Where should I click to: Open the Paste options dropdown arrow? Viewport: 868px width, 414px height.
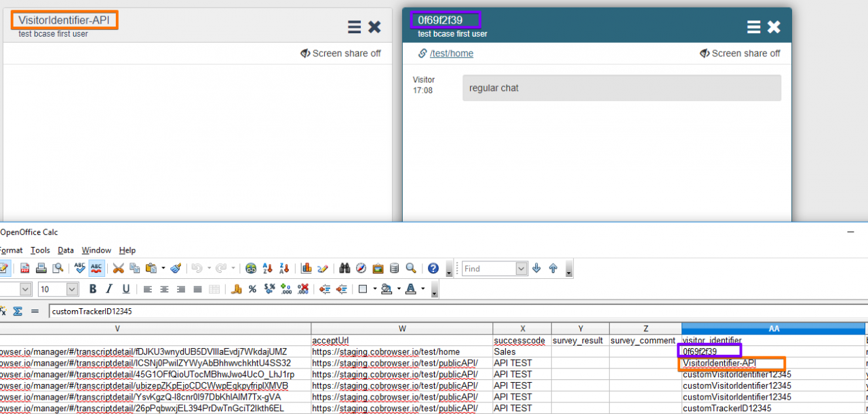click(x=163, y=269)
